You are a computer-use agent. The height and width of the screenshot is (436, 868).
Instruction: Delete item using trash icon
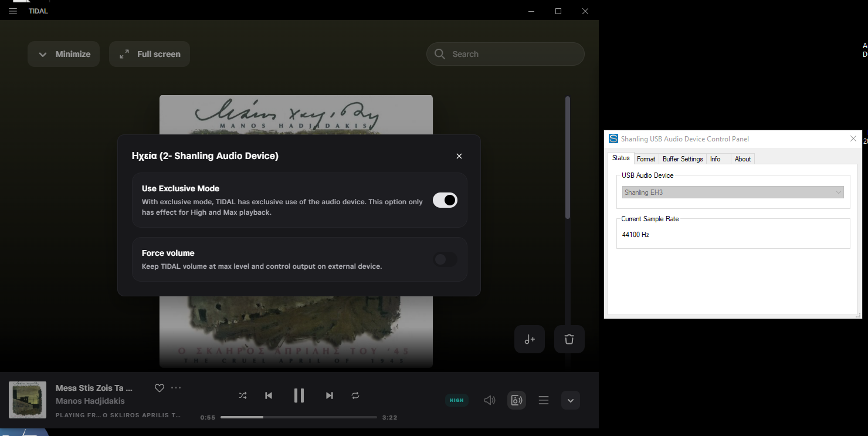tap(569, 339)
